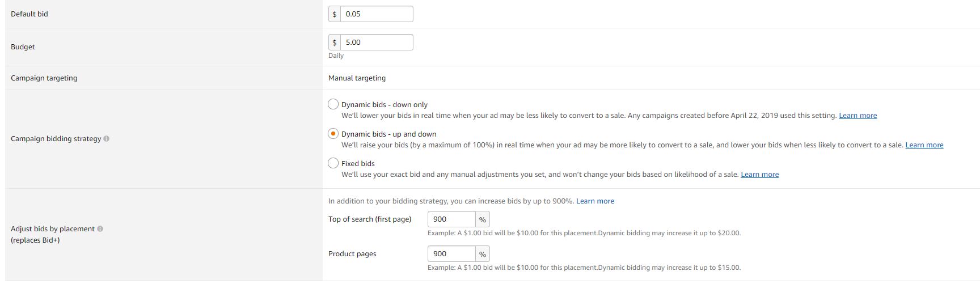The image size is (980, 284).
Task: Follow the Learn more link under Fixed bids
Action: coord(759,175)
